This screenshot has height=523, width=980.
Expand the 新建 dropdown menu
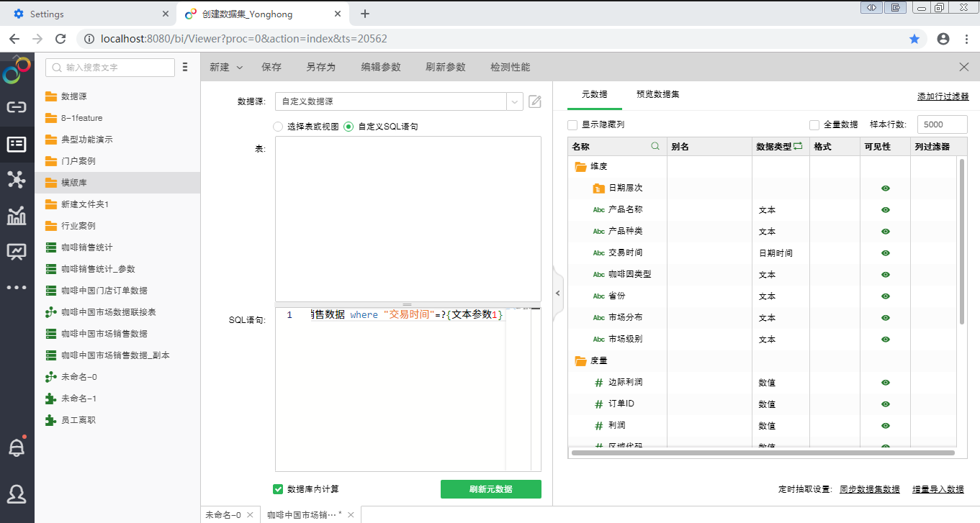click(x=226, y=67)
